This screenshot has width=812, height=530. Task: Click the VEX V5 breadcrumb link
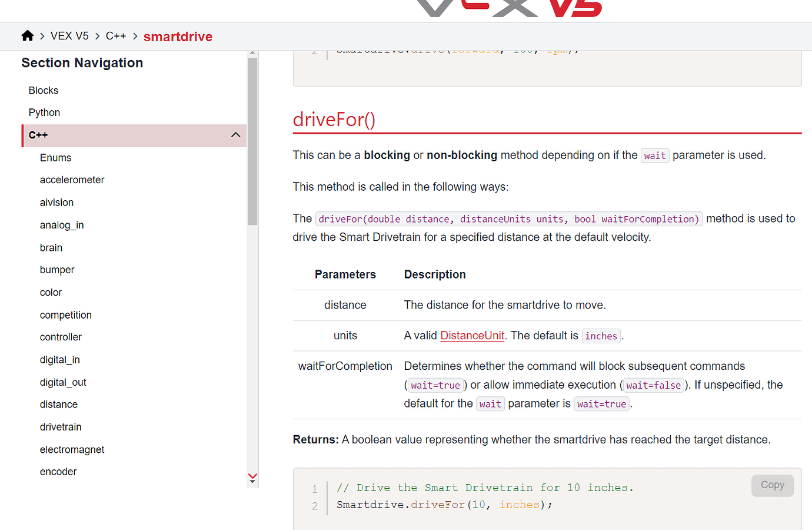pyautogui.click(x=69, y=35)
